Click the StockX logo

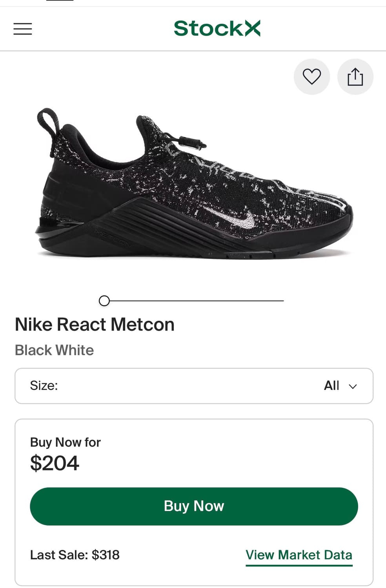coord(217,28)
